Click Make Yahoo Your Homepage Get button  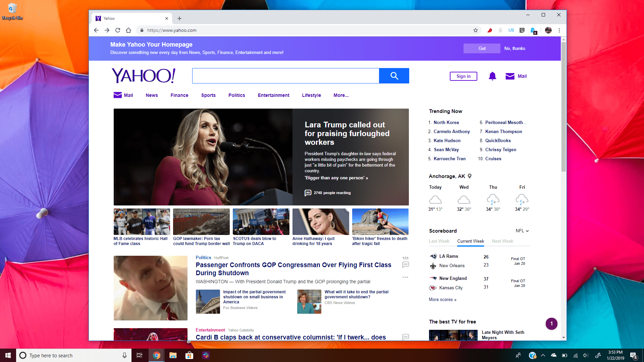tap(482, 48)
